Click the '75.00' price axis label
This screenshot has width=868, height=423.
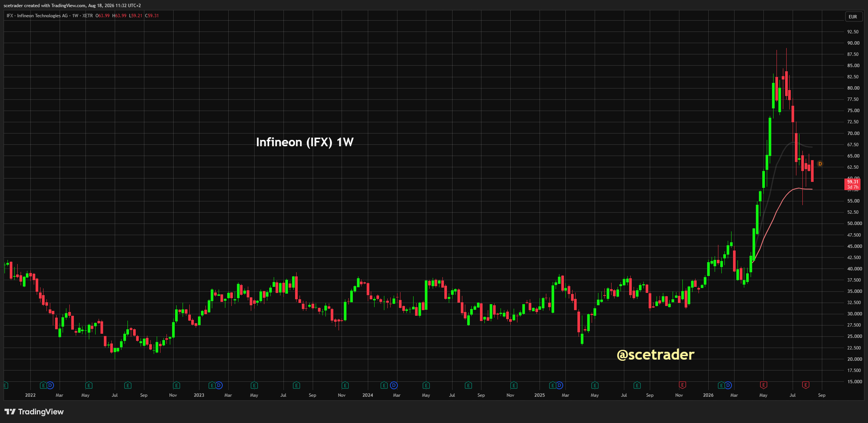[x=853, y=111]
